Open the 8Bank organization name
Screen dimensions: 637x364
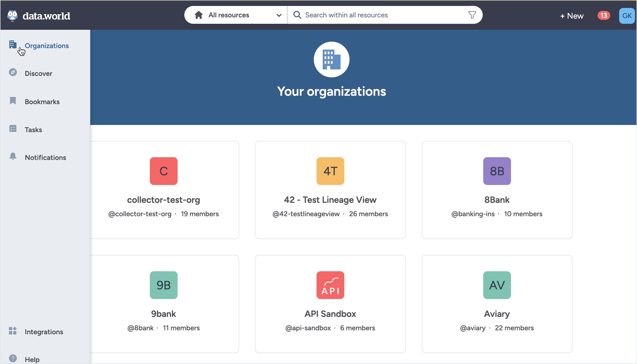[x=497, y=200]
